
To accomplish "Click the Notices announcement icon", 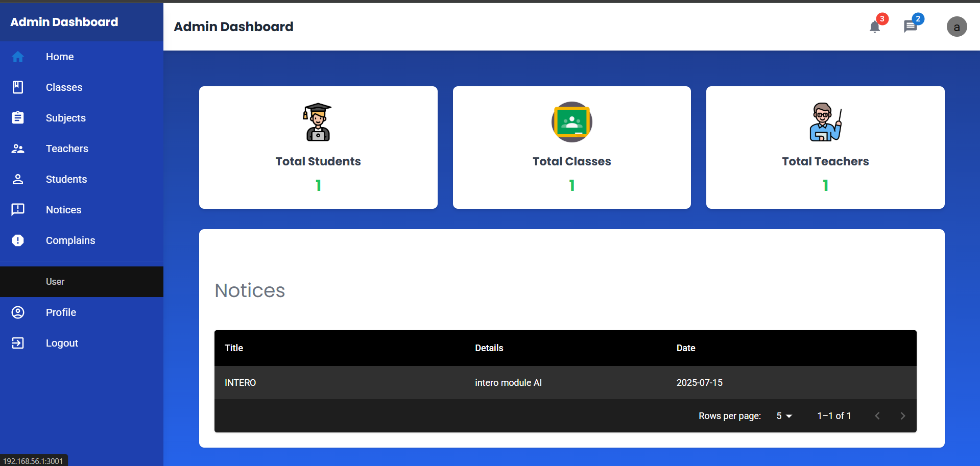I will (18, 210).
